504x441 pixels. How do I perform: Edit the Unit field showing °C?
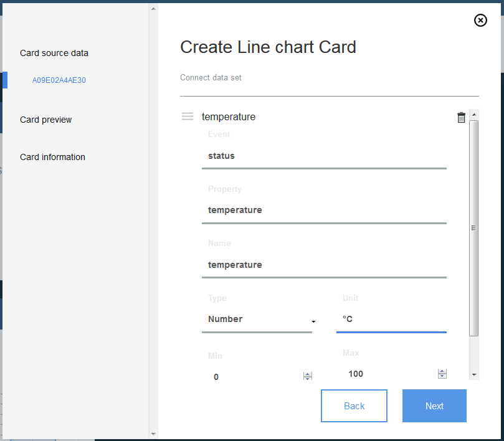point(391,319)
